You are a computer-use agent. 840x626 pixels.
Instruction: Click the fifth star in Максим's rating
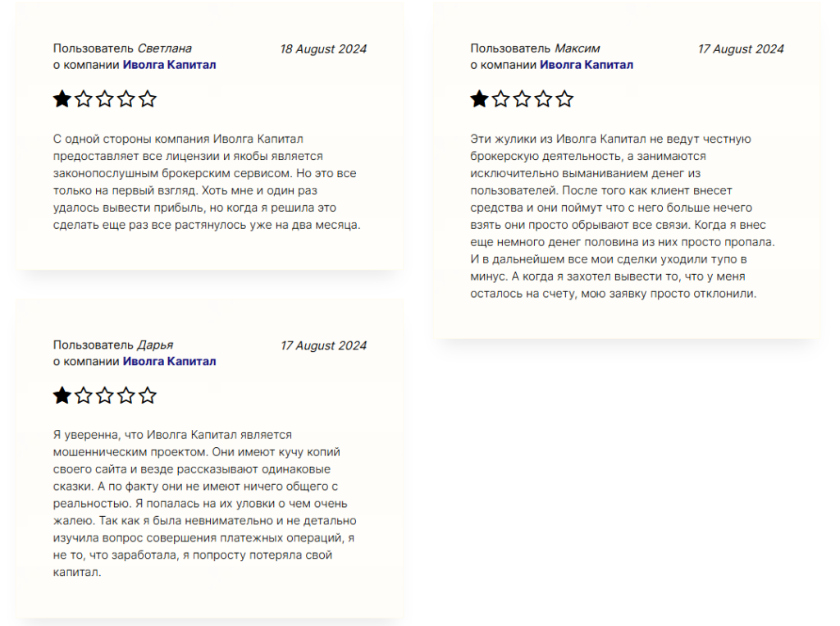click(564, 100)
